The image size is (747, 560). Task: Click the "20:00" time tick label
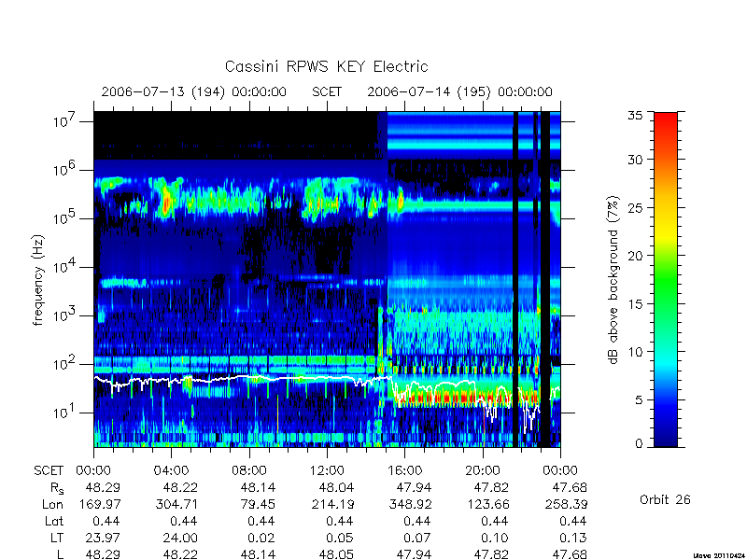click(483, 470)
